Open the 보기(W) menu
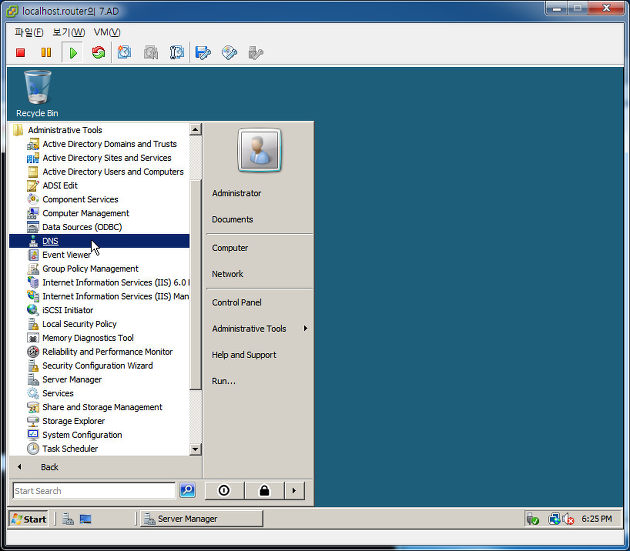Screen dimensions: 630x551 69,32
